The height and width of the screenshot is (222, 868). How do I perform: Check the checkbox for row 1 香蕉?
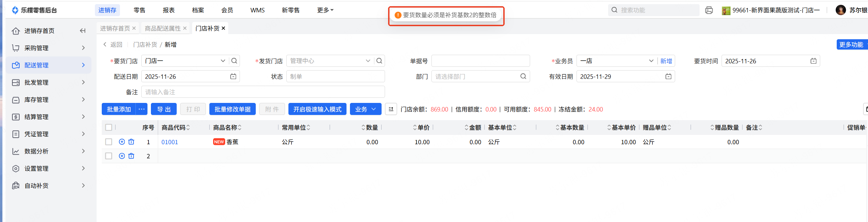[x=109, y=142]
